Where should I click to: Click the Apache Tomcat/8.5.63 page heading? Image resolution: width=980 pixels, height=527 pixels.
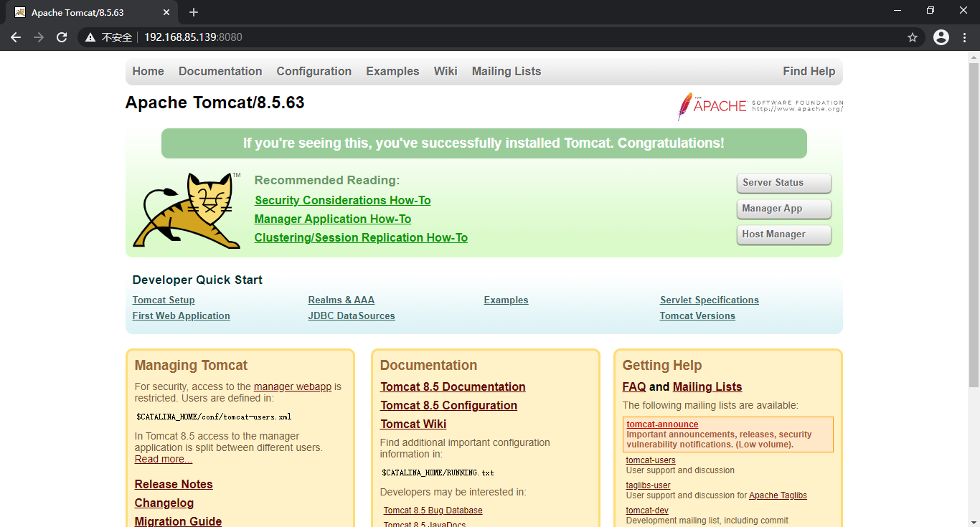(215, 103)
